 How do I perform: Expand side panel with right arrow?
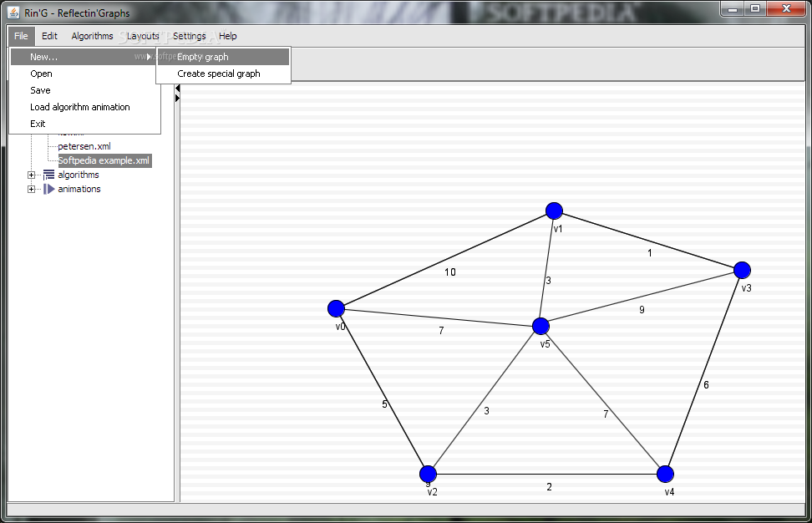tap(177, 98)
